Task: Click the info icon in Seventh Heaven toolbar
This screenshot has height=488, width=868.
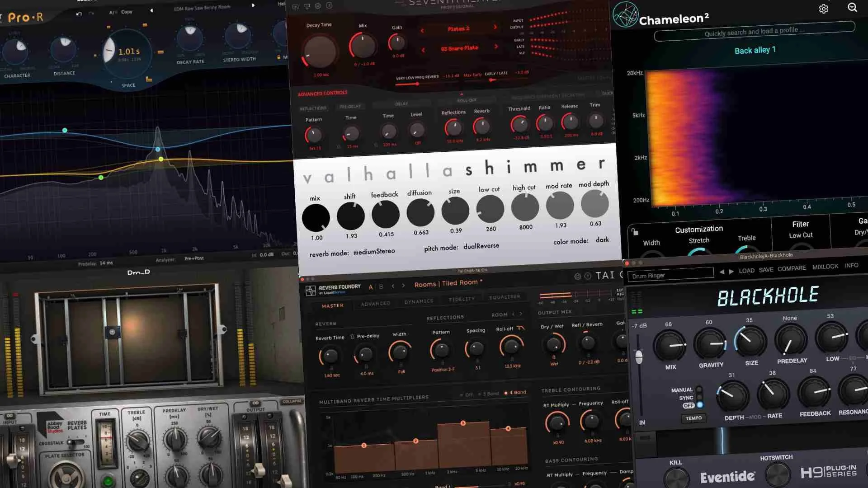Action: coord(330,6)
